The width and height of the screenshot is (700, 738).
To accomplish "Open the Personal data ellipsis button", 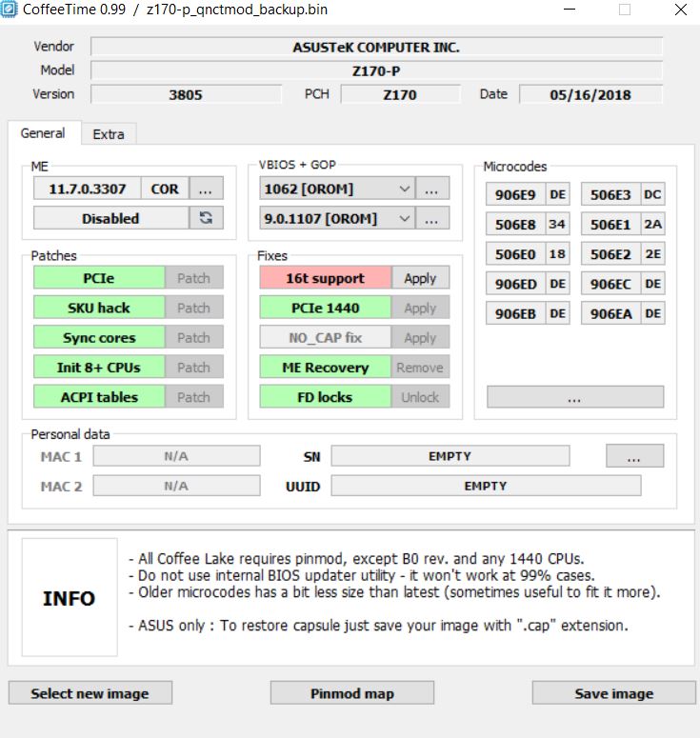I will point(634,455).
